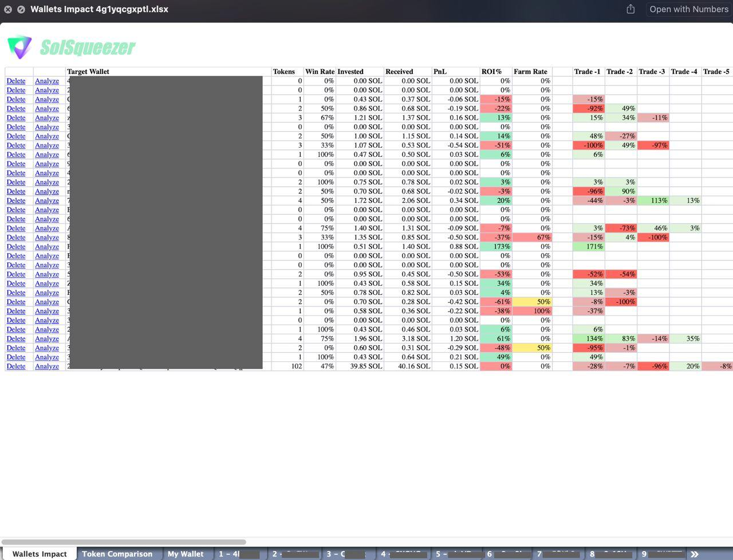Switch to the sheet tab numbered 8
The image size is (733, 560).
click(x=610, y=554)
